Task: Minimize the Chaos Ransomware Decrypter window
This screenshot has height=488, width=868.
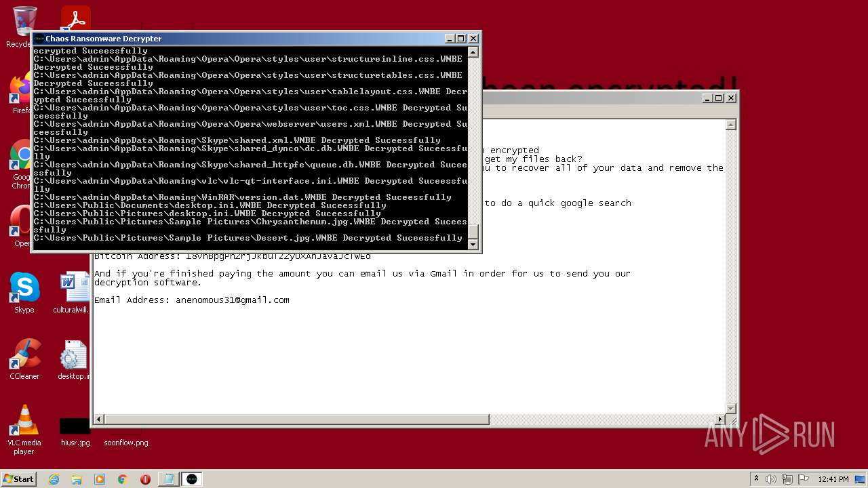Action: 450,39
